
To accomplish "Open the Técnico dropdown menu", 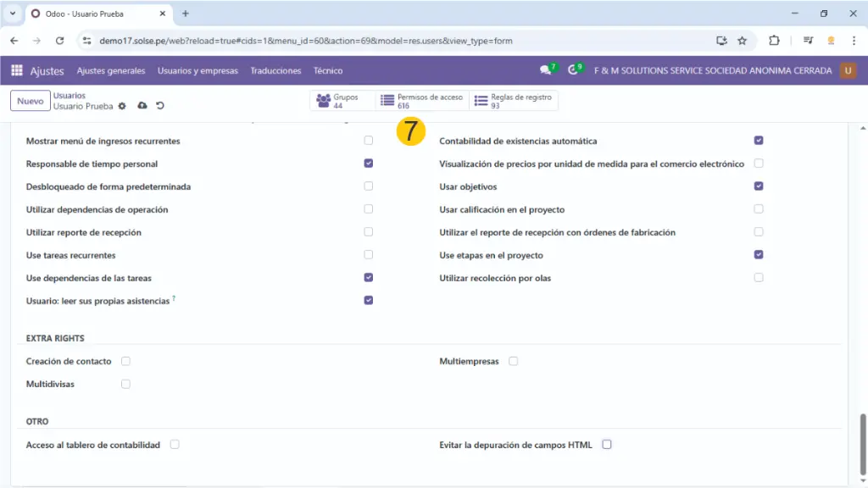I will point(328,71).
